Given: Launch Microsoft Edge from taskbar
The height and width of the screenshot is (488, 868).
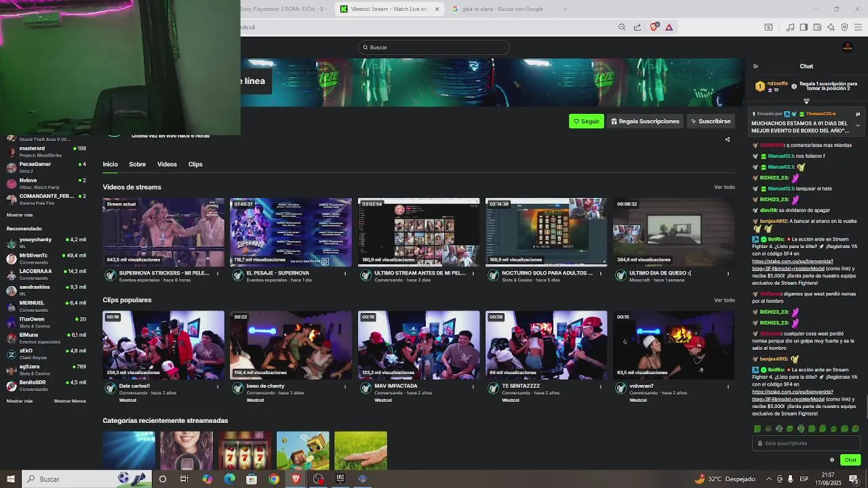Looking at the screenshot, I should 229,479.
